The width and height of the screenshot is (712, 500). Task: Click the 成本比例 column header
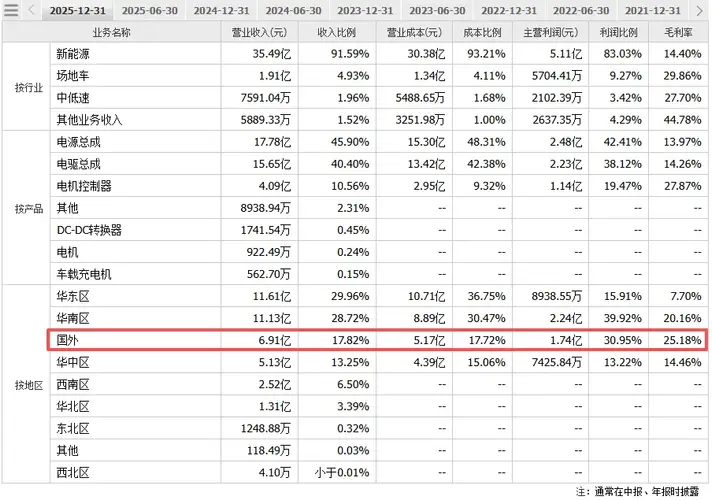482,32
